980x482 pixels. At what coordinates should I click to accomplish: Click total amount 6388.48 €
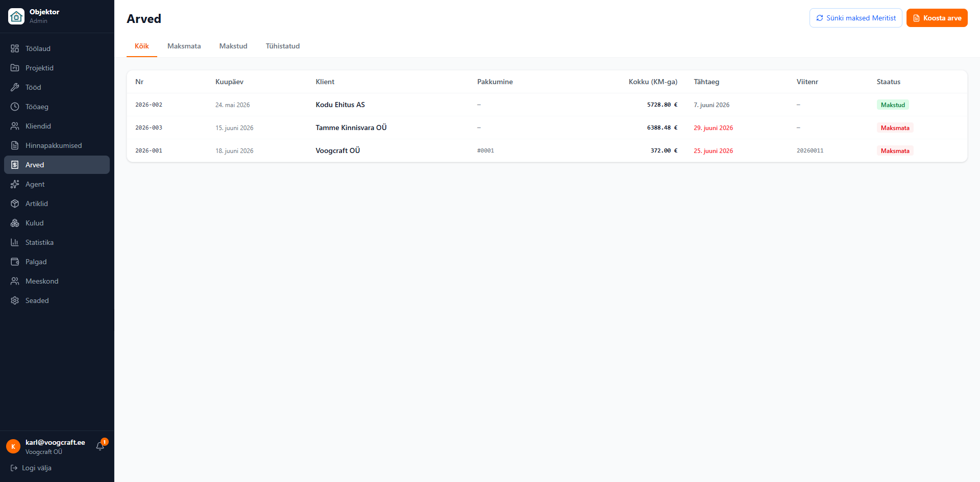click(662, 128)
